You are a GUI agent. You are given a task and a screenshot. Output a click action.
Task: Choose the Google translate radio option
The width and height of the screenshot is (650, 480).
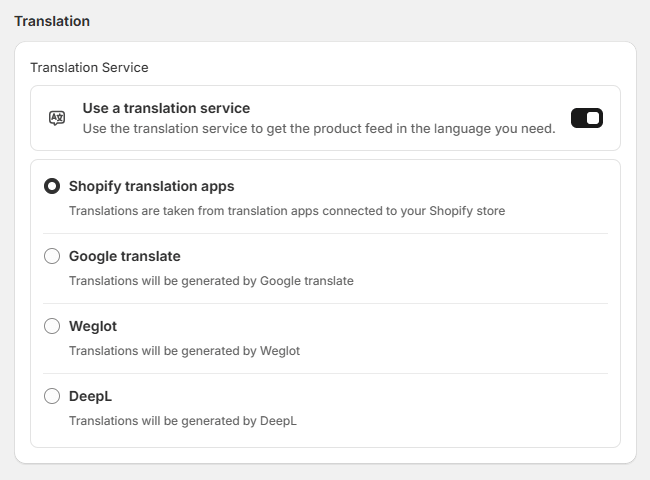tap(52, 256)
